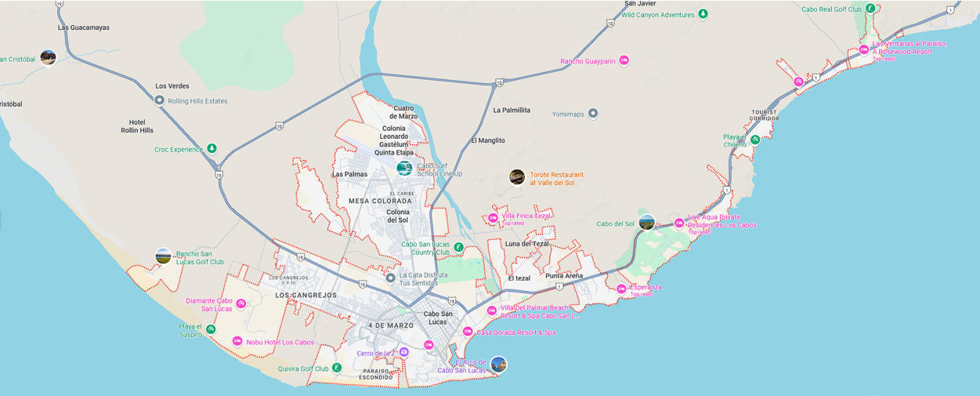Select Villa Del Palmar Beach Resort pin
980x396 pixels.
(x=492, y=311)
